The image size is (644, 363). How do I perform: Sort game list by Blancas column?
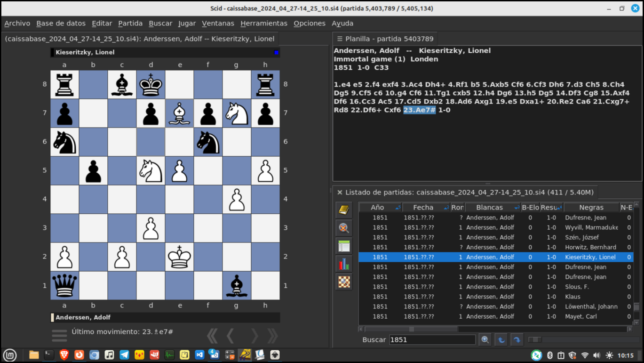pyautogui.click(x=493, y=207)
